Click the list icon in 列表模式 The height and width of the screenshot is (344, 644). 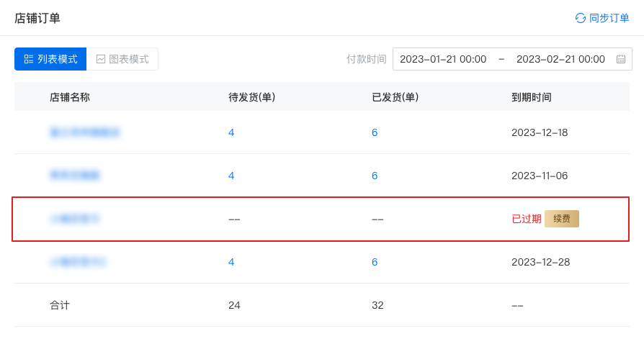click(x=29, y=59)
